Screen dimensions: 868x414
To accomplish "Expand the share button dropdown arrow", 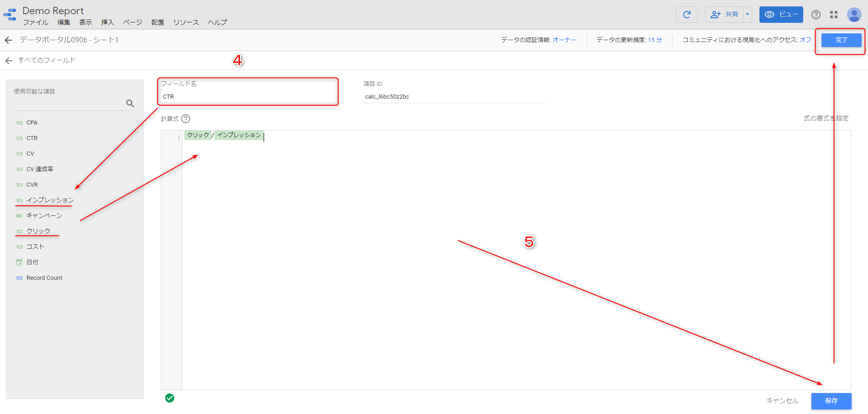I will click(748, 15).
